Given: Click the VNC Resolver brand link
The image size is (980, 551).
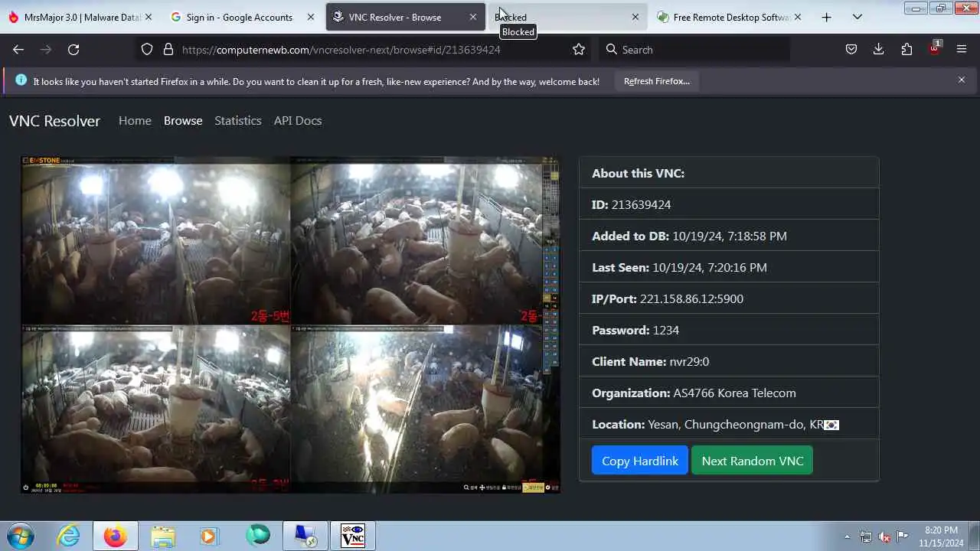Looking at the screenshot, I should pyautogui.click(x=54, y=121).
